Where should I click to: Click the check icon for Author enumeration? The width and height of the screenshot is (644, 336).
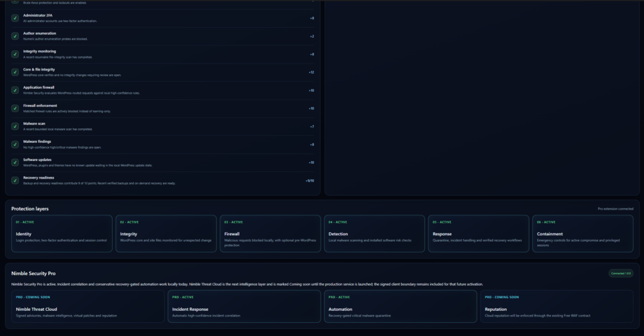(x=15, y=36)
